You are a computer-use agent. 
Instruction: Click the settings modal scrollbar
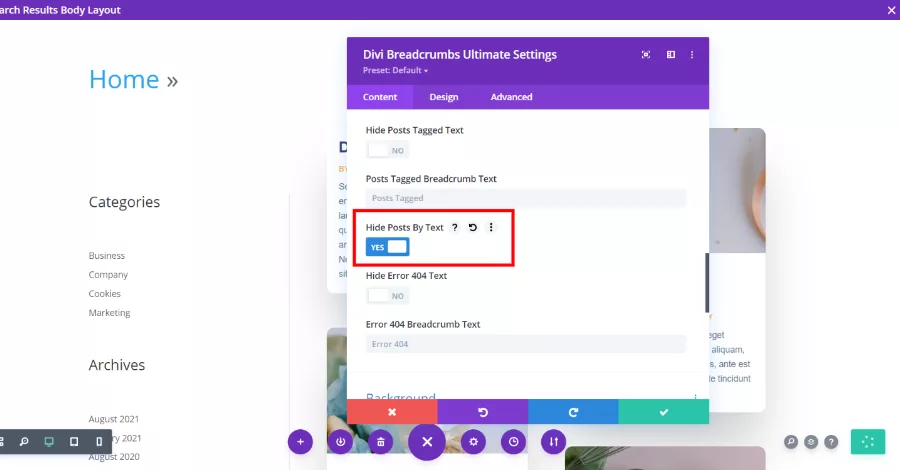[x=707, y=282]
